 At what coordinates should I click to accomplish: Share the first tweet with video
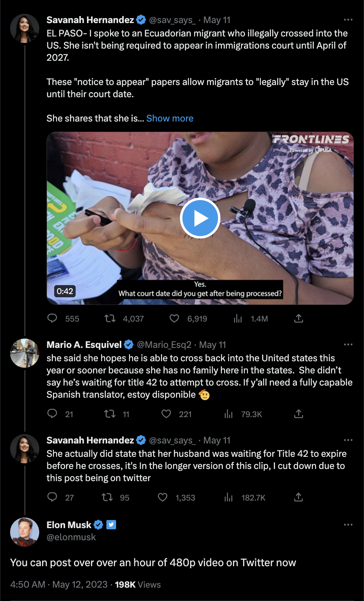(298, 319)
